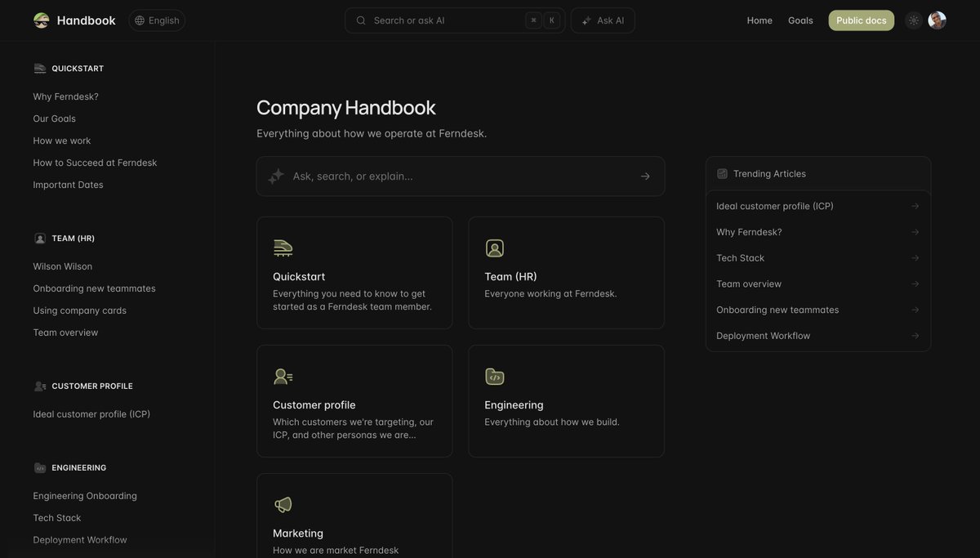
Task: Open Ideal customer profile (ICP) in sidebar
Action: pos(91,414)
